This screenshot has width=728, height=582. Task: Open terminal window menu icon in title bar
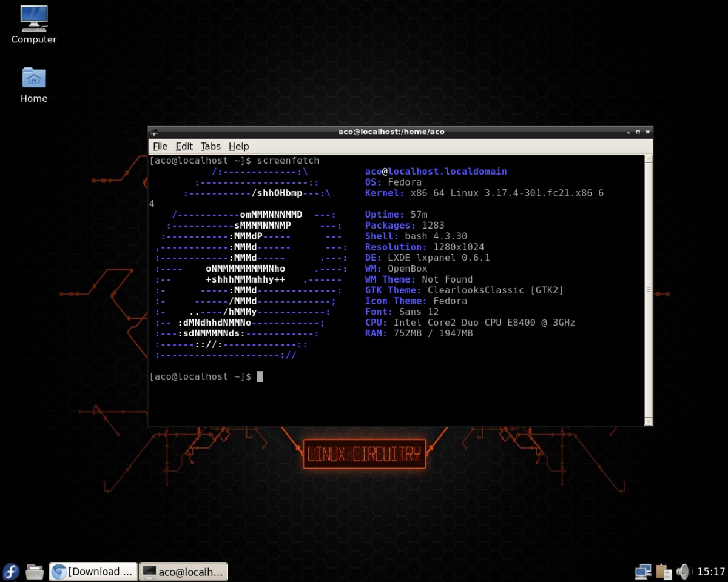[x=154, y=132]
